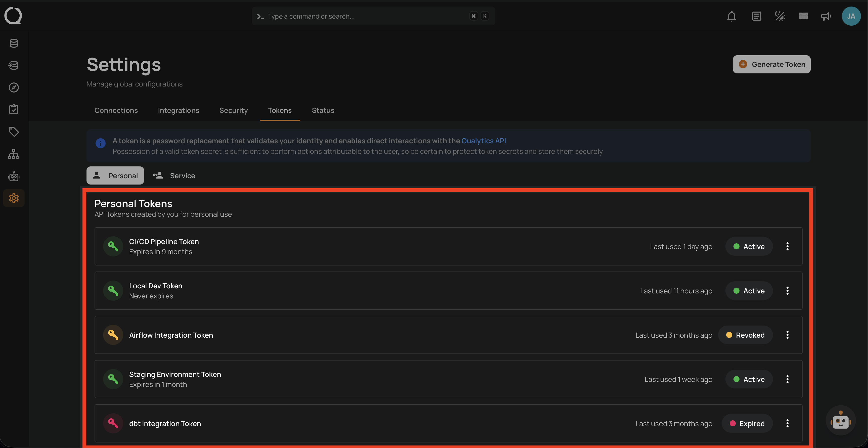868x448 pixels.
Task: Click the megaphone announcements icon
Action: coord(826,16)
